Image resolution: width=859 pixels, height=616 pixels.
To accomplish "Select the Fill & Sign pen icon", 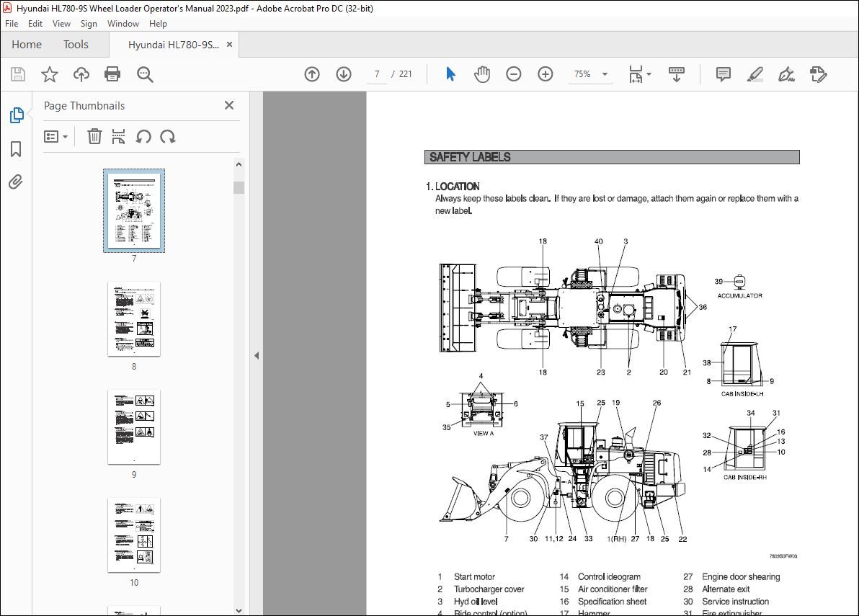I will 786,73.
